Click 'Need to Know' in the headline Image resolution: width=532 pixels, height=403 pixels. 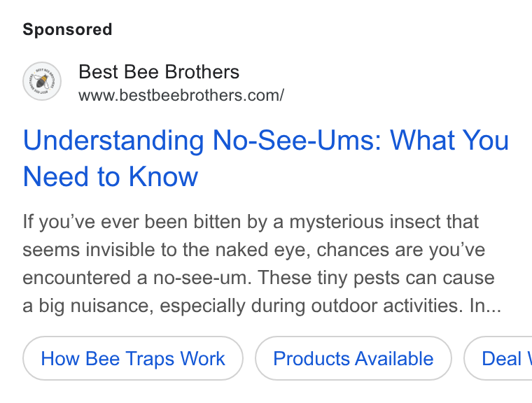[x=111, y=177]
